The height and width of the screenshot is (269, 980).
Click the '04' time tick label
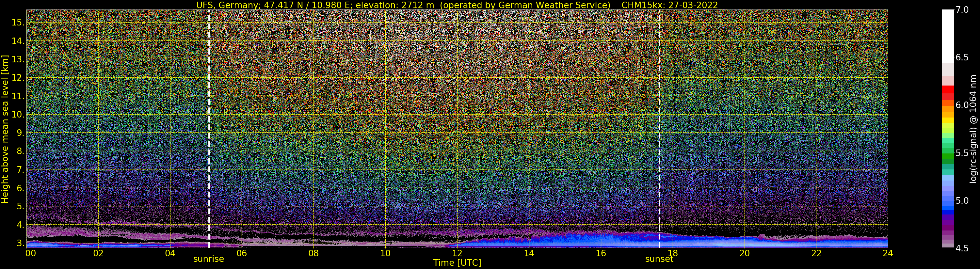coord(170,253)
